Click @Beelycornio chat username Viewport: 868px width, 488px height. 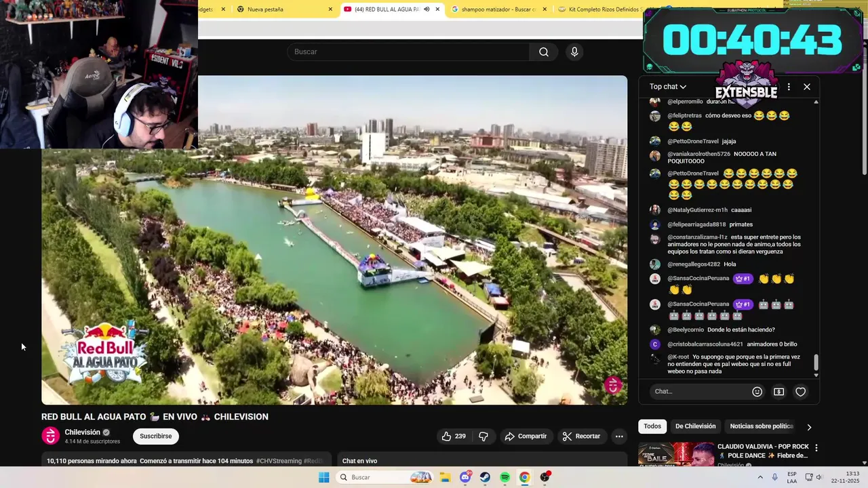click(686, 329)
